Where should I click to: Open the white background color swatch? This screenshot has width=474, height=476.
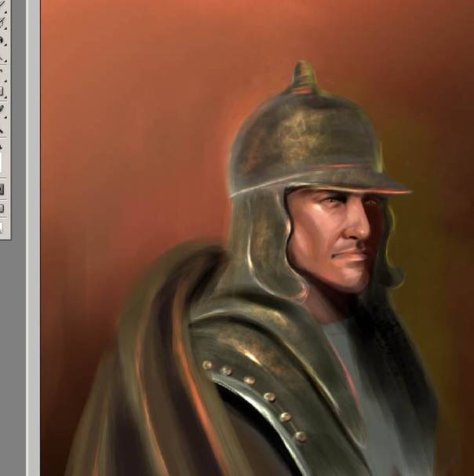tap(2, 163)
